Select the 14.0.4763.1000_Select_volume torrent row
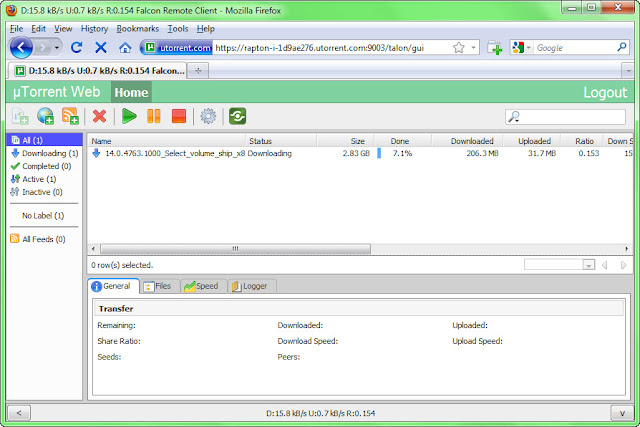This screenshot has width=640, height=427. [360, 153]
